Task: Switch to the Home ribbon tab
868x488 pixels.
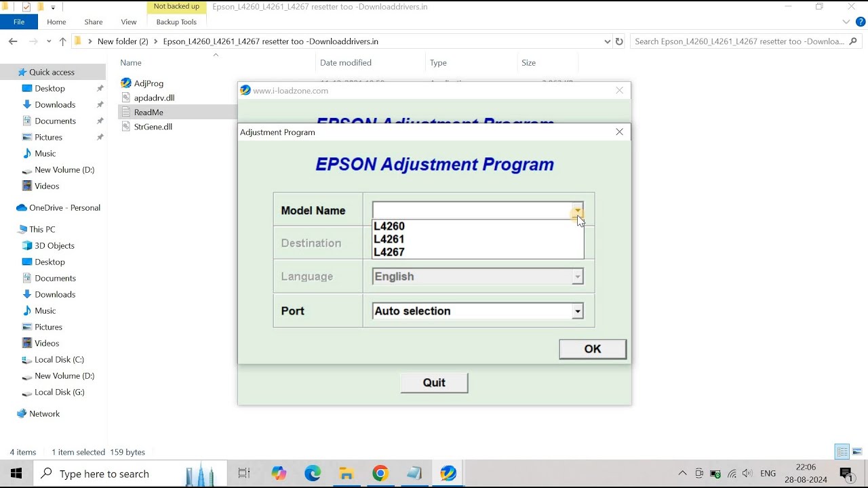Action: pyautogui.click(x=56, y=22)
